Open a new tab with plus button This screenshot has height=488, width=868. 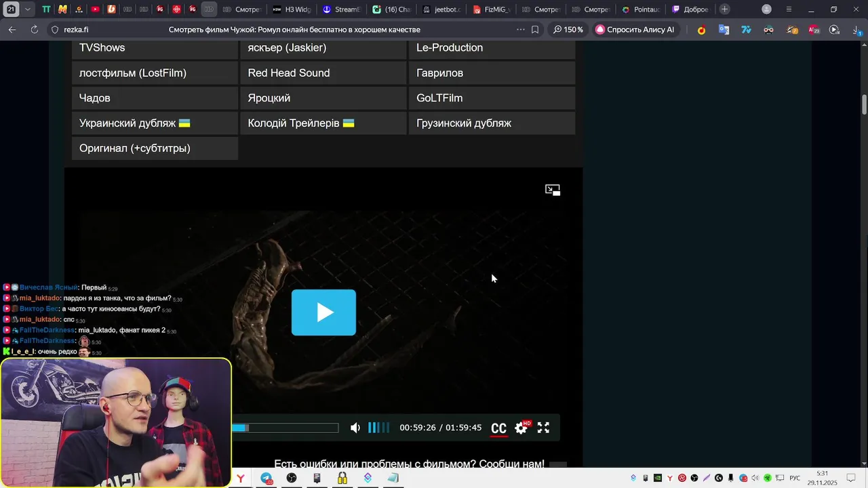point(725,9)
